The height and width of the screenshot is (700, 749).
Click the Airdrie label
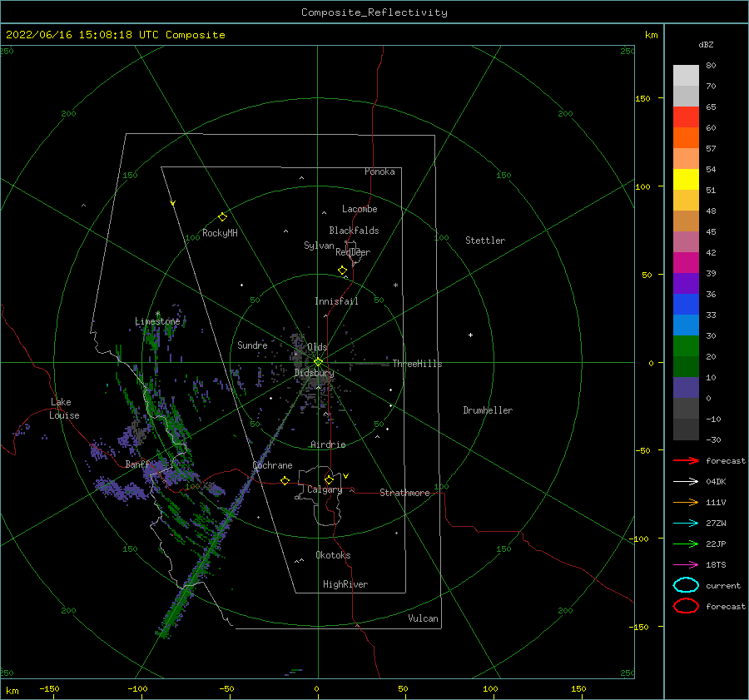328,444
